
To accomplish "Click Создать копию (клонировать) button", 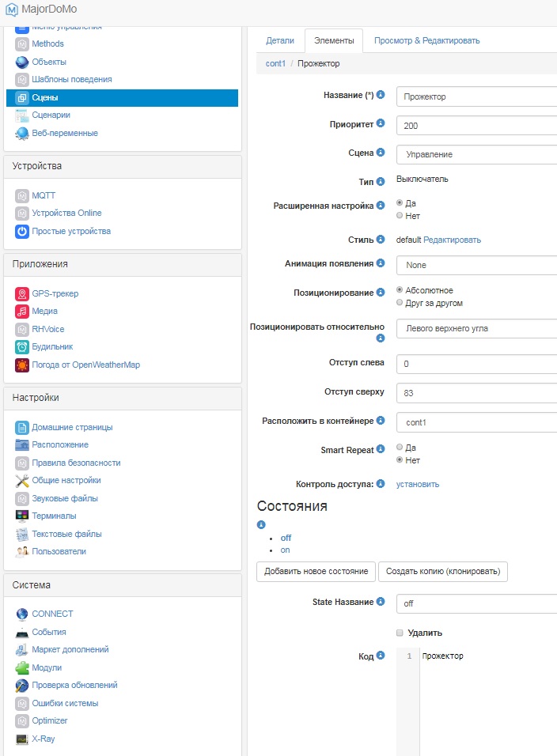I will (x=443, y=572).
